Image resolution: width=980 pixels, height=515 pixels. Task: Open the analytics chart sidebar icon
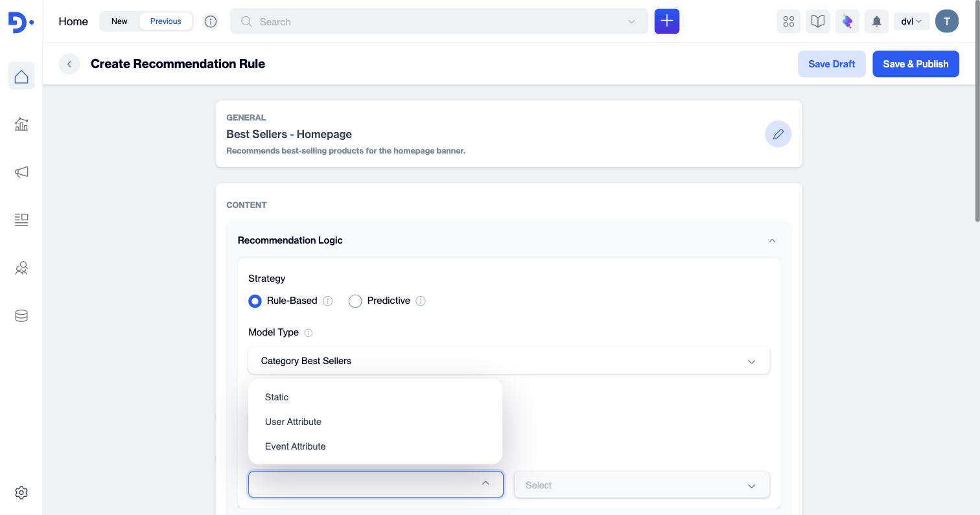click(21, 124)
